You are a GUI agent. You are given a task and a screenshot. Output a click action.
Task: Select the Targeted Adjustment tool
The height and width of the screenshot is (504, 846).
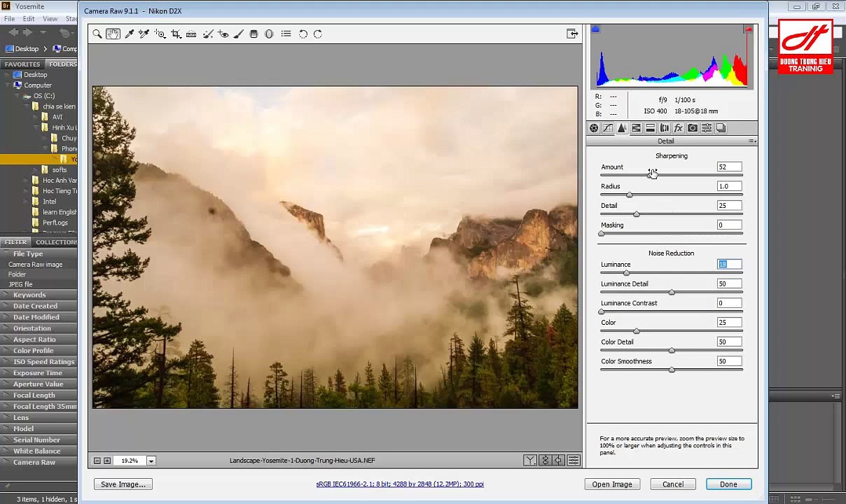coord(160,34)
